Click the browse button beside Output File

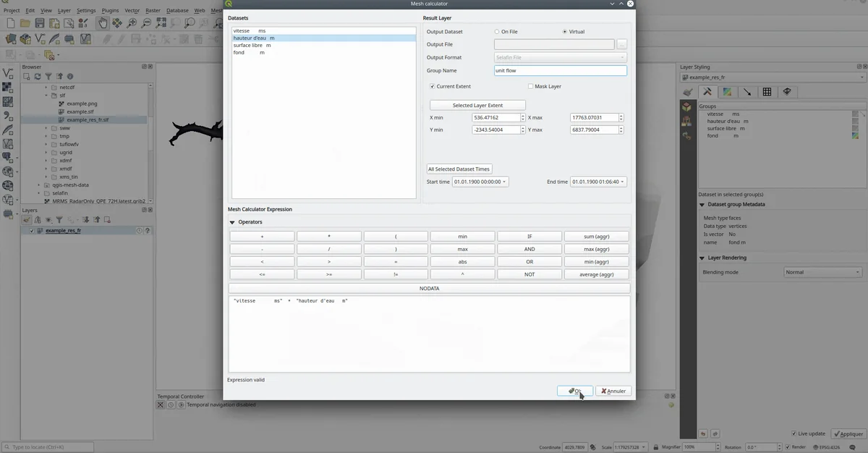(621, 45)
